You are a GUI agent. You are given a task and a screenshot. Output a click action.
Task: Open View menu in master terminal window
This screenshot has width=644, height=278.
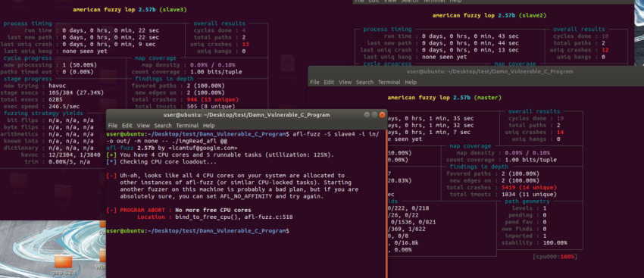345,82
